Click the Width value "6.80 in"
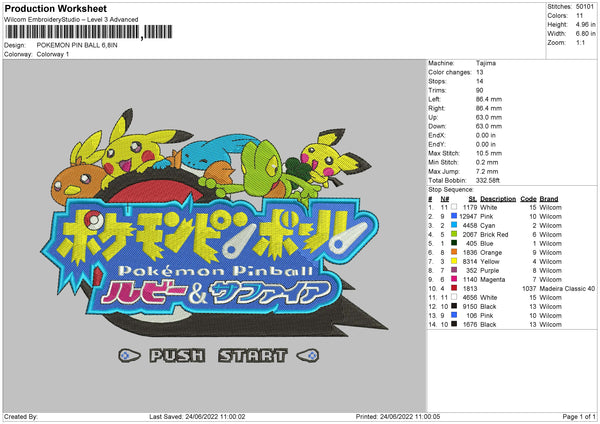The width and height of the screenshot is (600, 424). (x=585, y=34)
